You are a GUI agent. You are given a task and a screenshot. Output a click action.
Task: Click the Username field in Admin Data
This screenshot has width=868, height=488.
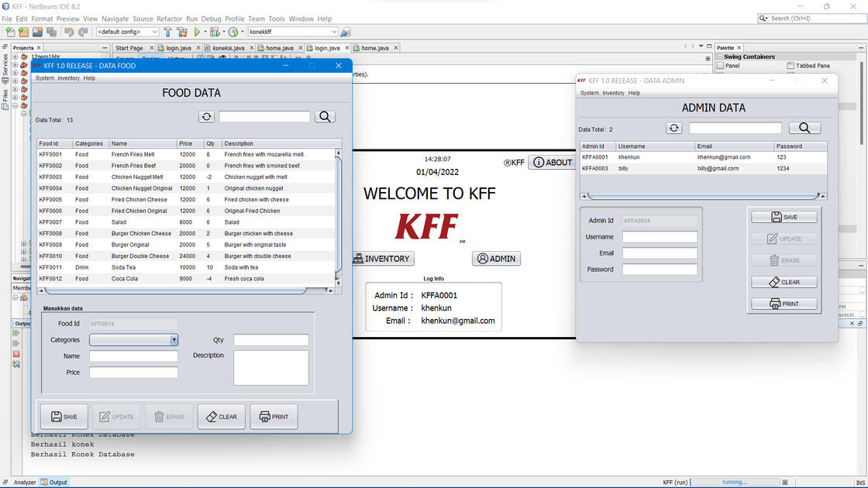pos(660,237)
